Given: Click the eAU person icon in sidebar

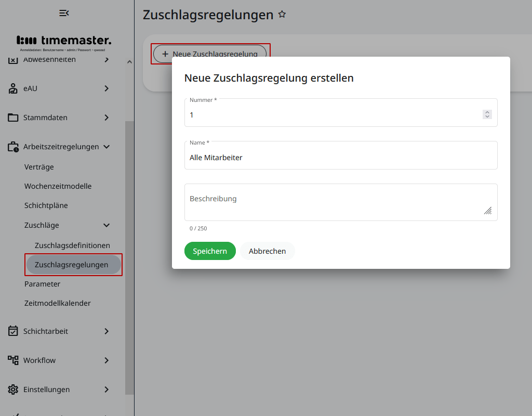Looking at the screenshot, I should tap(13, 88).
